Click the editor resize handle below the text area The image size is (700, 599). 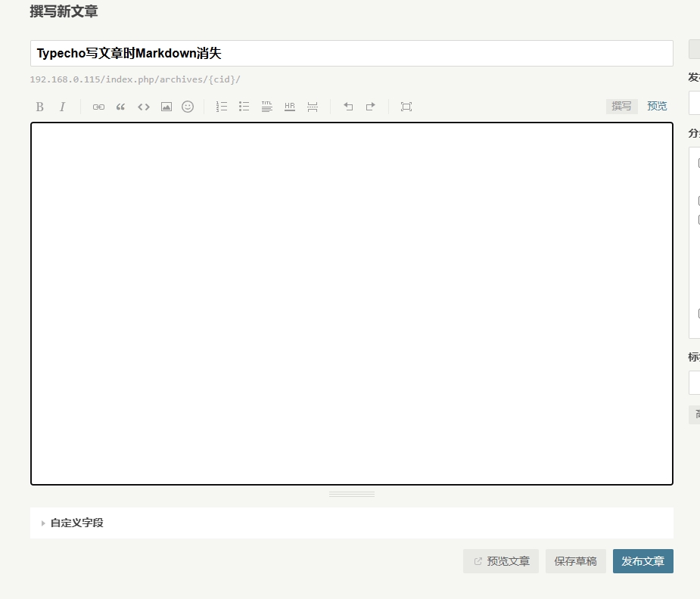(352, 494)
